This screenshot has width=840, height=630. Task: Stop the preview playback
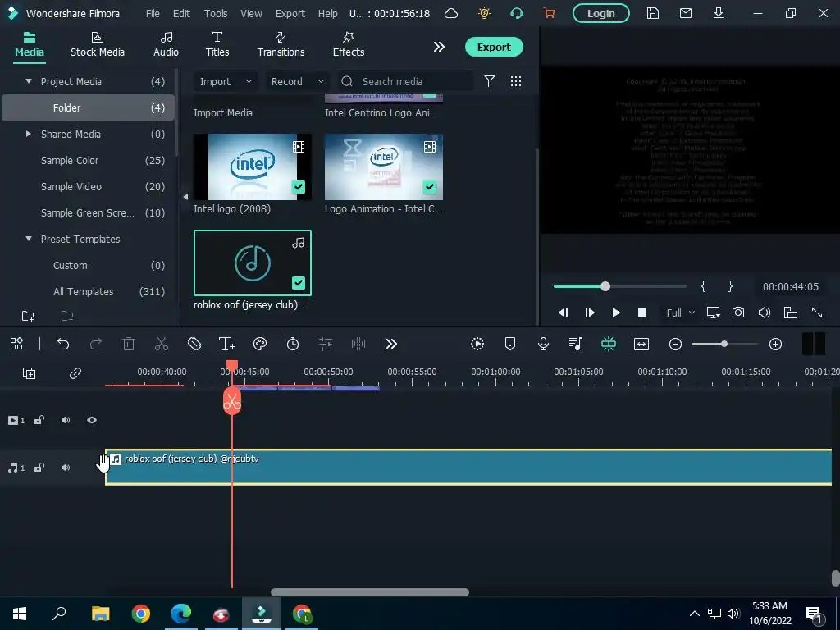(641, 313)
